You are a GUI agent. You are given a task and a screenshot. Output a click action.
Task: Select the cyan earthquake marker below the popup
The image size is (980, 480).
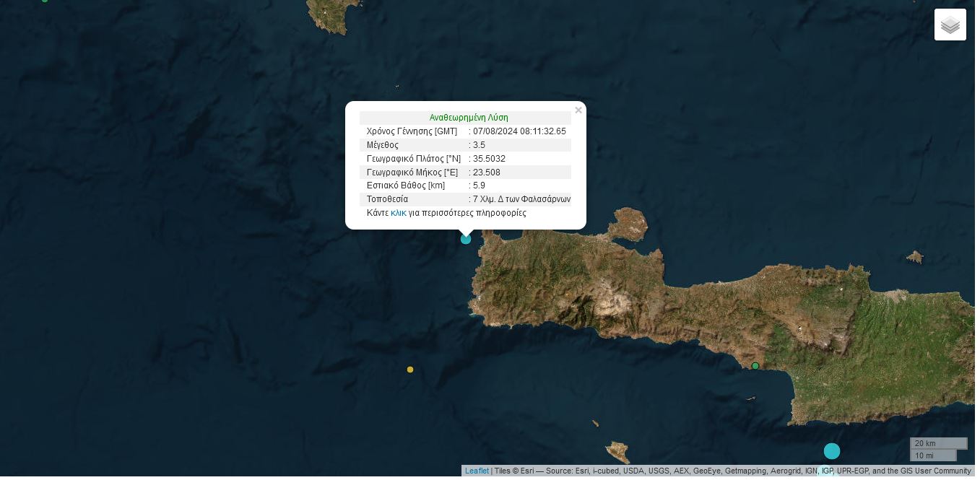coord(466,239)
